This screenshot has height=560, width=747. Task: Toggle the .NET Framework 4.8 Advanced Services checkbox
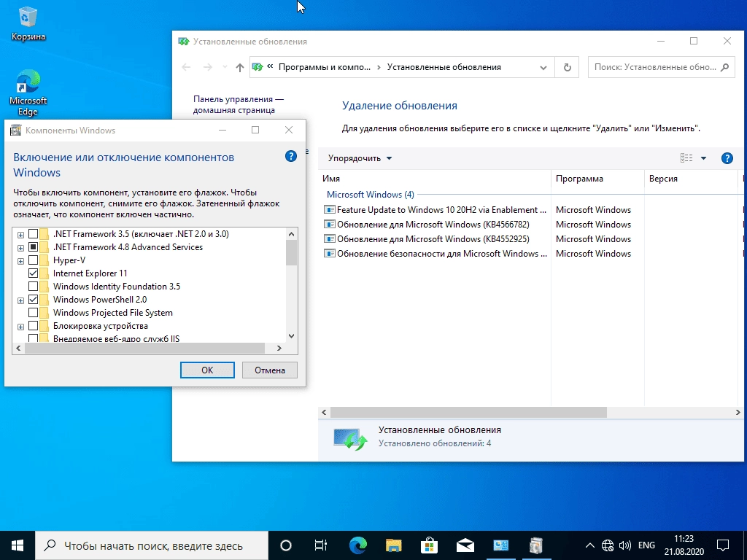tap(34, 247)
